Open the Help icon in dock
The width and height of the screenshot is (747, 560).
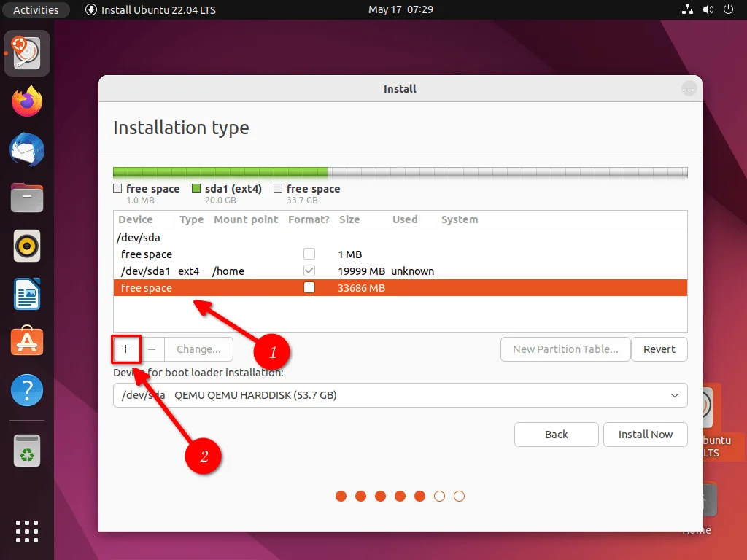(x=27, y=392)
